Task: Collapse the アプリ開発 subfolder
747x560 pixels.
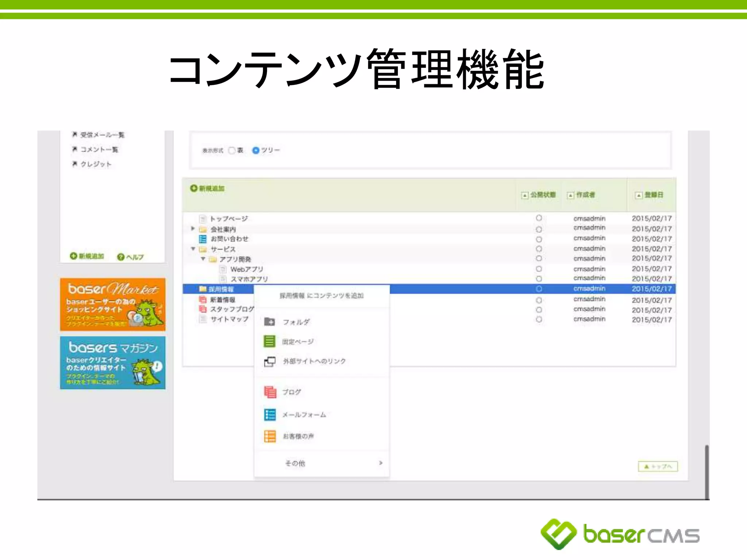Action: (x=203, y=259)
